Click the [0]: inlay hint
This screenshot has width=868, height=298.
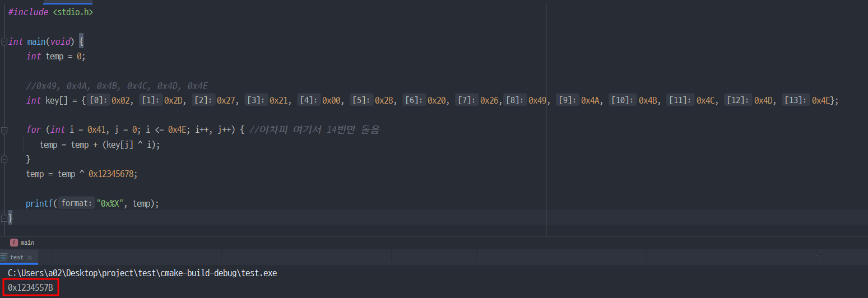(99, 100)
